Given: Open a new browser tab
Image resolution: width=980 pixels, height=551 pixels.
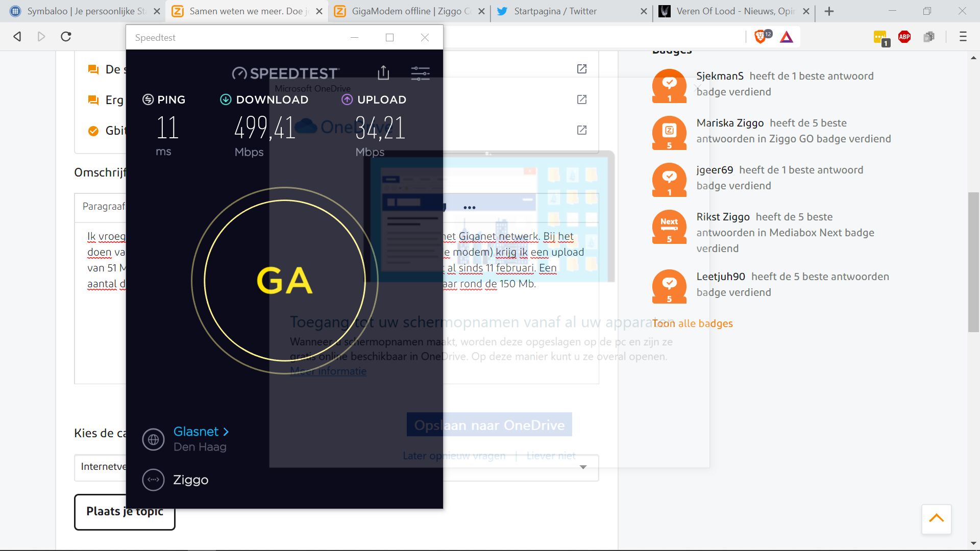Looking at the screenshot, I should click(x=829, y=11).
